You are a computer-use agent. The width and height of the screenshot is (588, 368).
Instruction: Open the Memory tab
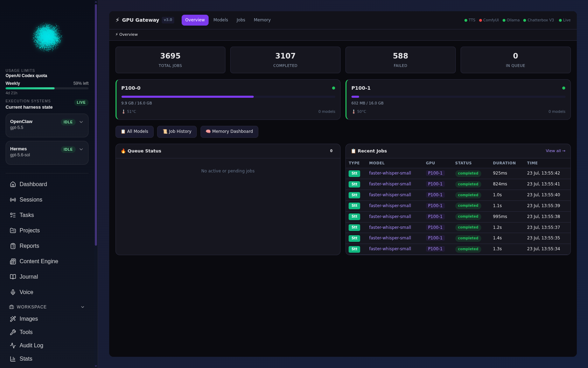pyautogui.click(x=262, y=20)
